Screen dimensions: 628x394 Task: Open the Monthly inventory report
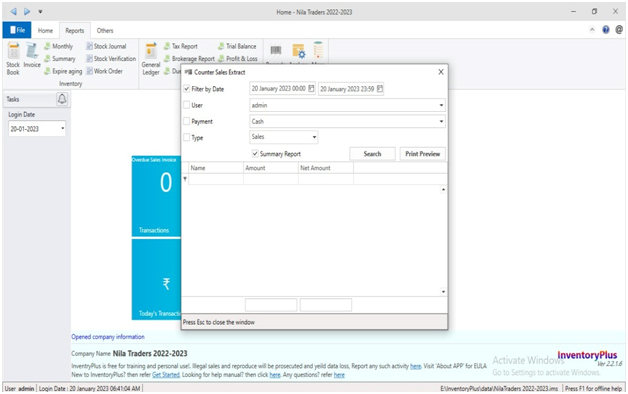pos(59,46)
